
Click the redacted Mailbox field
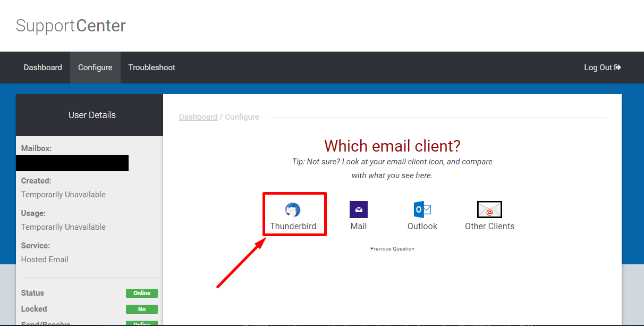(x=72, y=163)
